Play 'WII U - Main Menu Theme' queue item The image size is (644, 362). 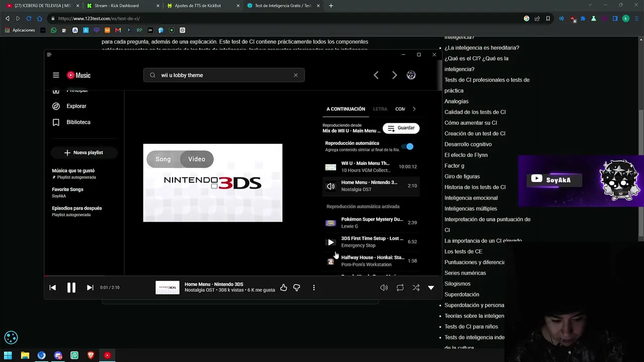coord(371,166)
